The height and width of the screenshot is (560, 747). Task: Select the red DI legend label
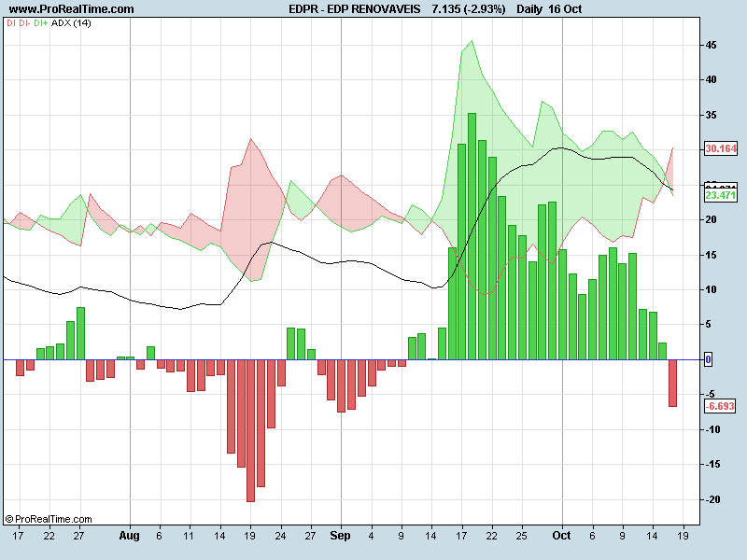pyautogui.click(x=10, y=22)
